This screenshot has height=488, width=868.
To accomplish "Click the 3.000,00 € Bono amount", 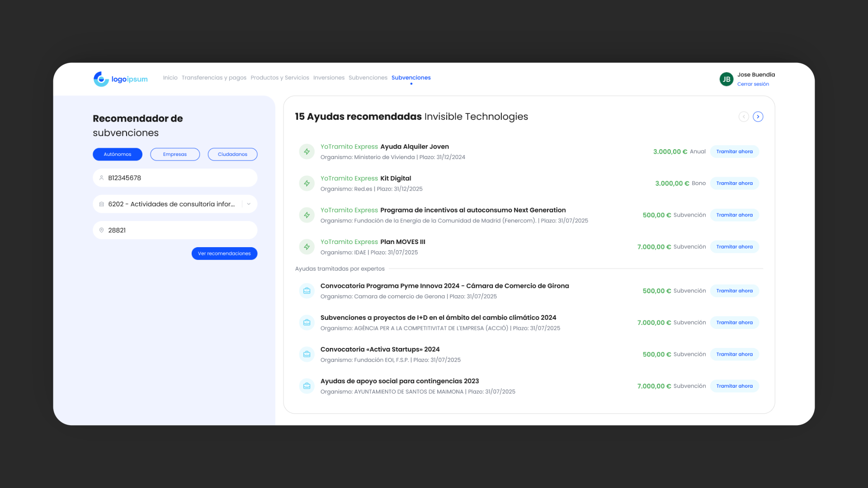I will 680,183.
